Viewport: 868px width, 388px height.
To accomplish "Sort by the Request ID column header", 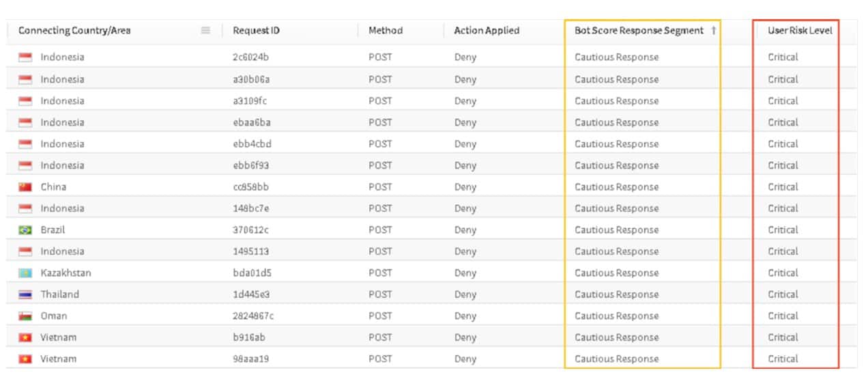I will coord(256,31).
